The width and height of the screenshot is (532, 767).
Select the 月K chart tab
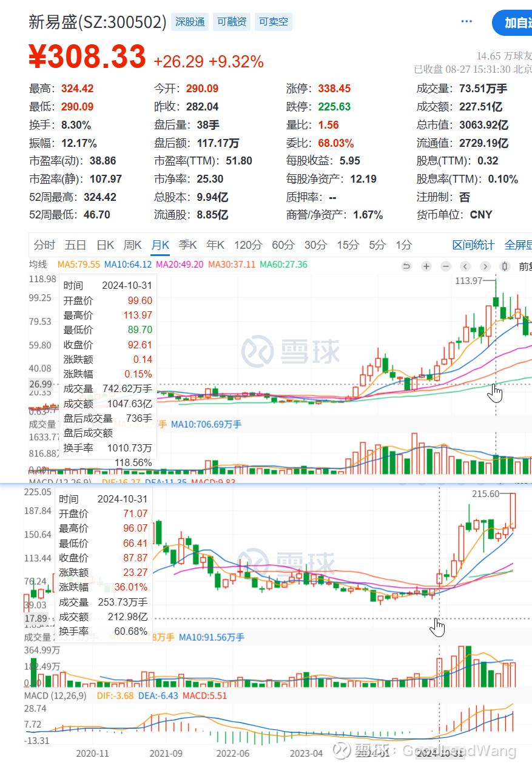pyautogui.click(x=160, y=245)
